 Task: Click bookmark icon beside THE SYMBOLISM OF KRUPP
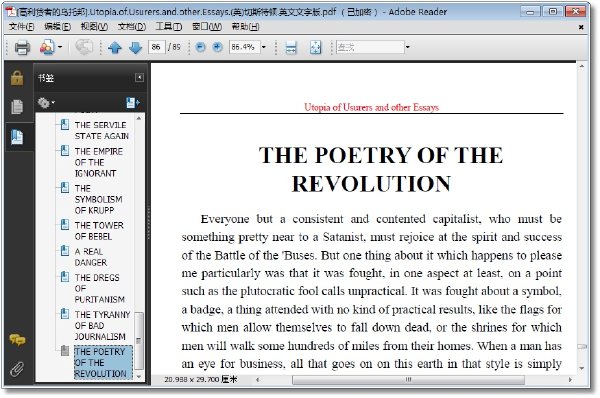pyautogui.click(x=65, y=188)
